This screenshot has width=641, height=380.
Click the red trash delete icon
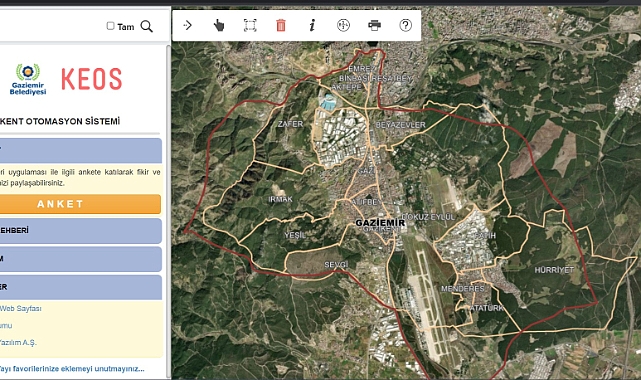point(281,25)
